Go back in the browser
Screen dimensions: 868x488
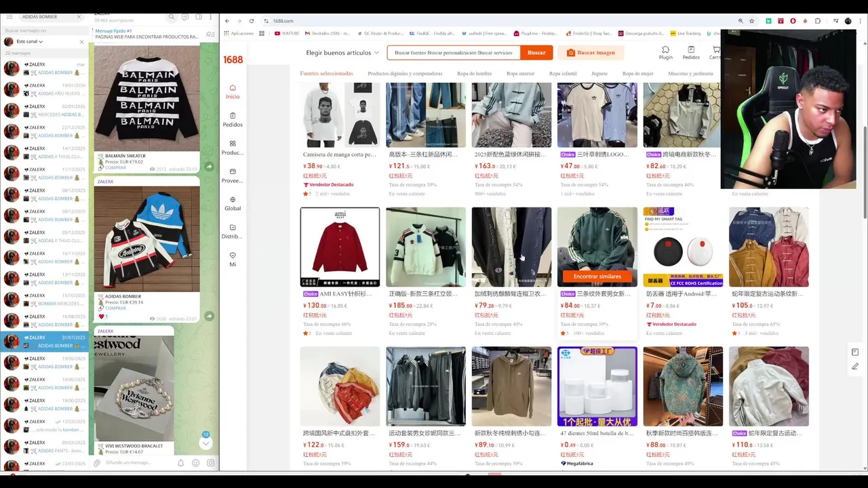(x=227, y=21)
